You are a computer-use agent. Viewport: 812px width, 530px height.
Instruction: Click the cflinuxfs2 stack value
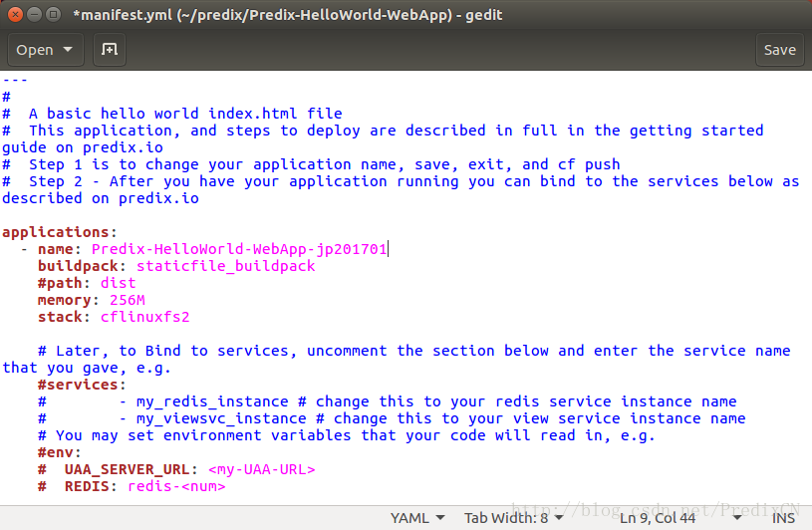click(x=145, y=317)
